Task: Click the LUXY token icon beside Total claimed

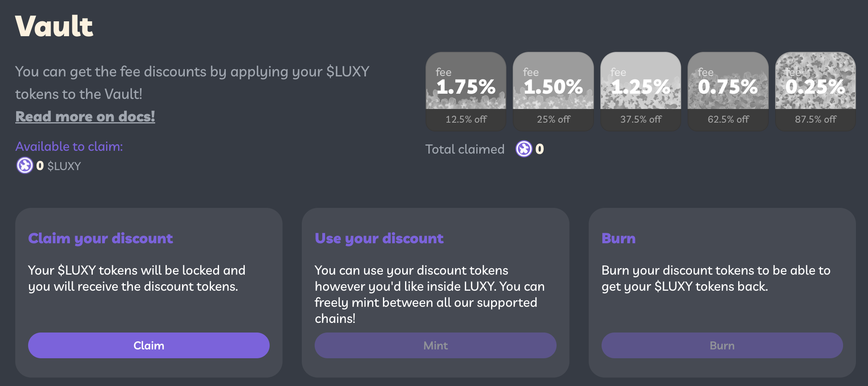Action: point(524,149)
